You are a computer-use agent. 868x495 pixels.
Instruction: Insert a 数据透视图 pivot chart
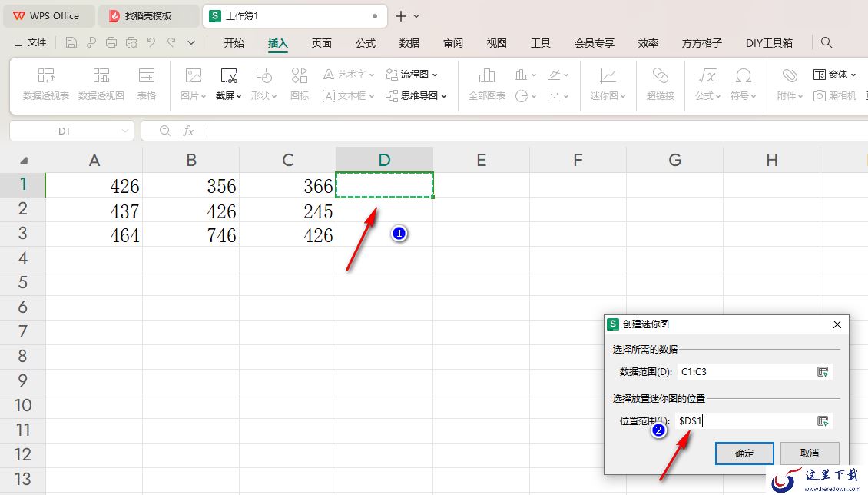101,84
